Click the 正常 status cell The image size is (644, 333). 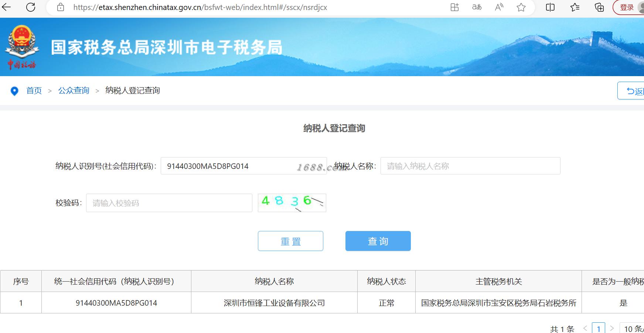tap(386, 303)
